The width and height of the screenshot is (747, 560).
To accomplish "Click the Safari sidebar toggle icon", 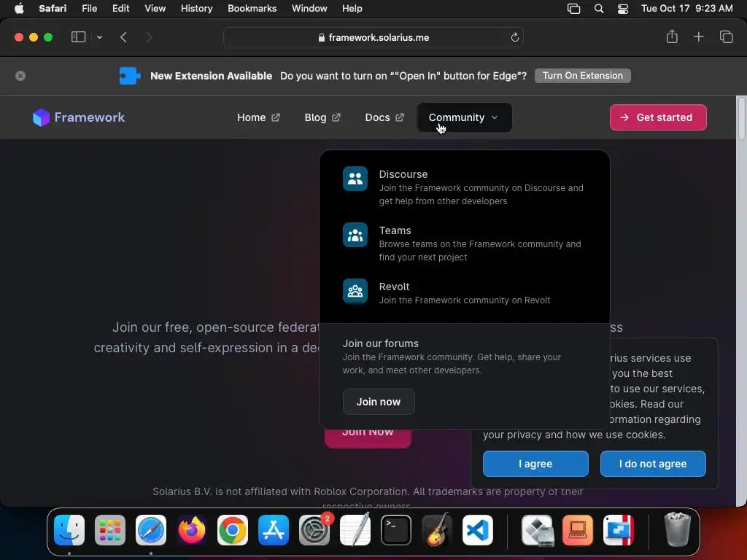I will tap(78, 37).
